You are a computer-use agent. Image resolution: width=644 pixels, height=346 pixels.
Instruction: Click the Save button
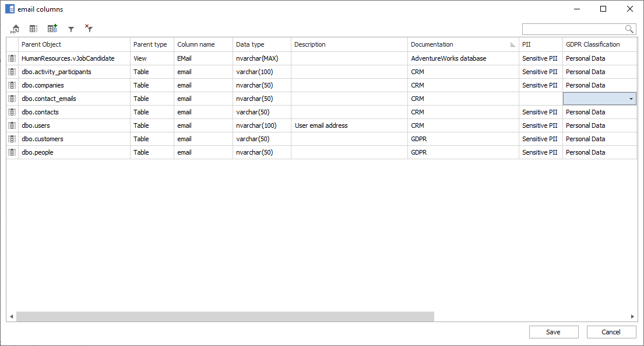553,332
